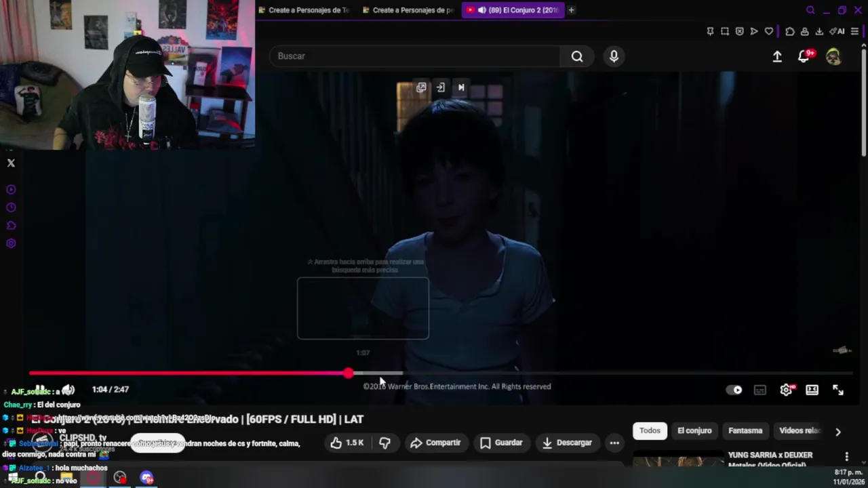Click the pin icon in browser toolbar
868x488 pixels.
(710, 31)
